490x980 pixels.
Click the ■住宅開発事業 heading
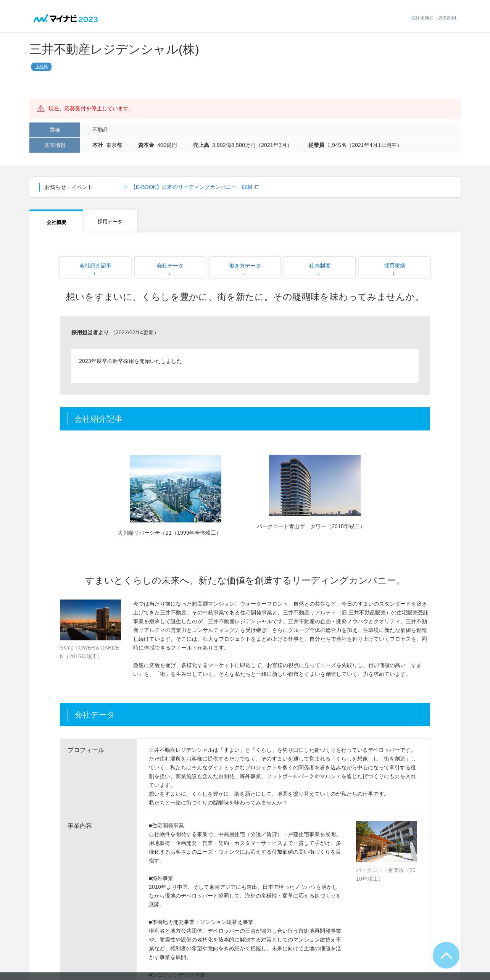166,825
